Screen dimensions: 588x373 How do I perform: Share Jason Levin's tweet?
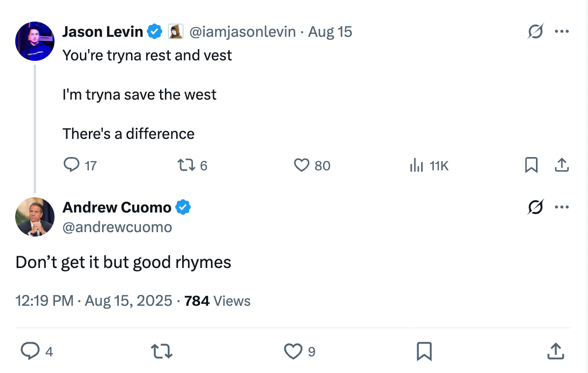click(561, 165)
